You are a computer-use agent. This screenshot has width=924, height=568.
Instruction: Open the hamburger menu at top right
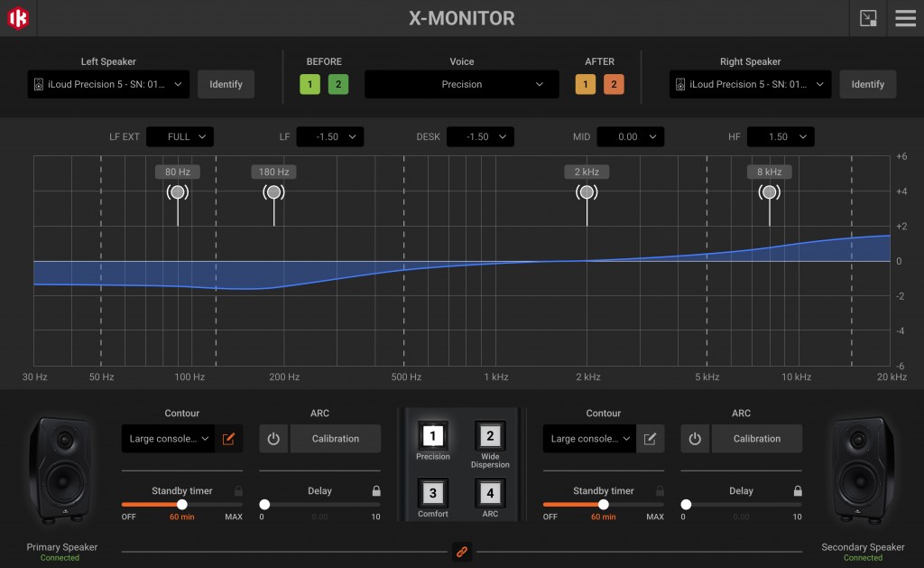point(905,18)
